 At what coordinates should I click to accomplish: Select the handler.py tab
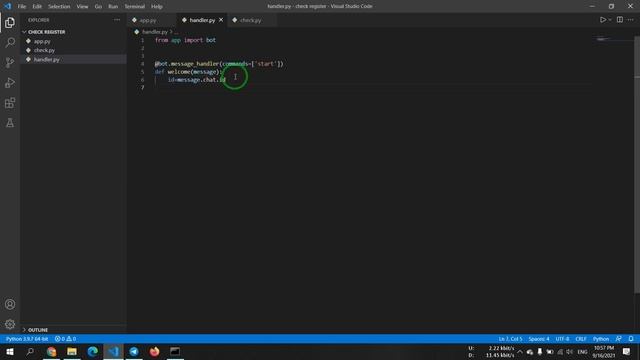[202, 20]
